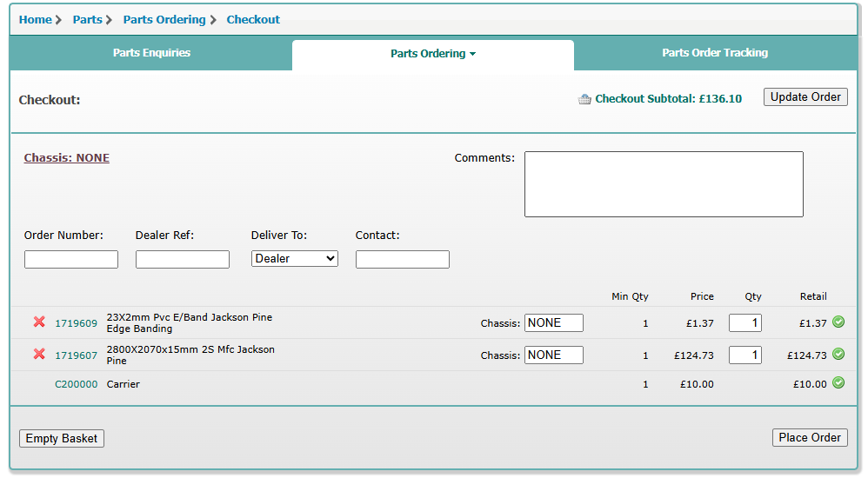Click the basket icon beside Checkout Subtotal
868x478 pixels.
(x=584, y=100)
